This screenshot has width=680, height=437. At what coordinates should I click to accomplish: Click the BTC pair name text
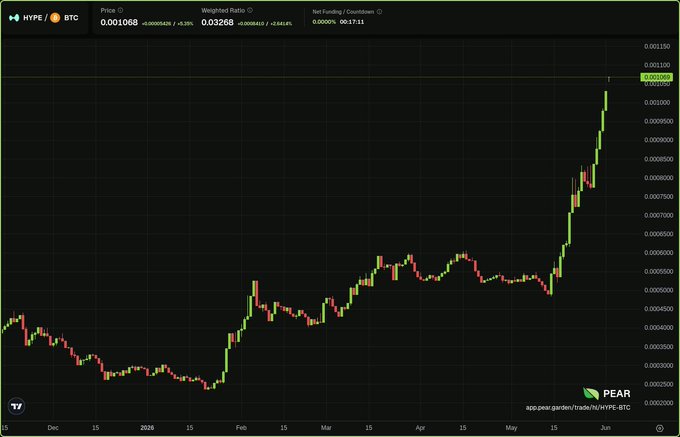(71, 18)
